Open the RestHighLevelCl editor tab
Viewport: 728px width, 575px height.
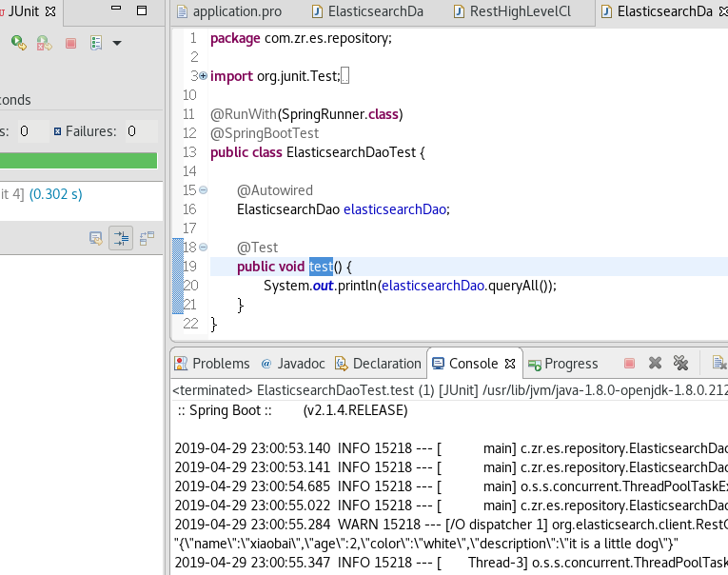tap(513, 11)
